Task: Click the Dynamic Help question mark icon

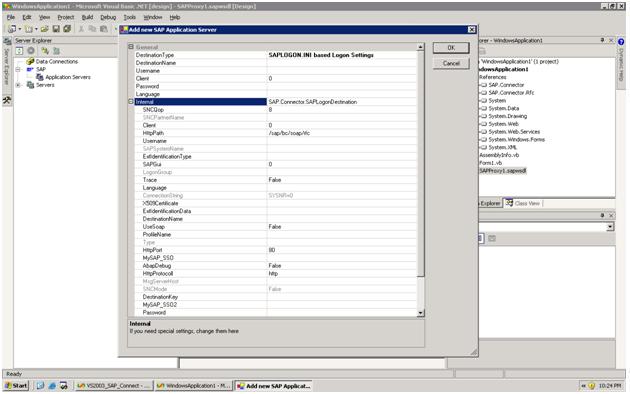Action: pyautogui.click(x=621, y=41)
